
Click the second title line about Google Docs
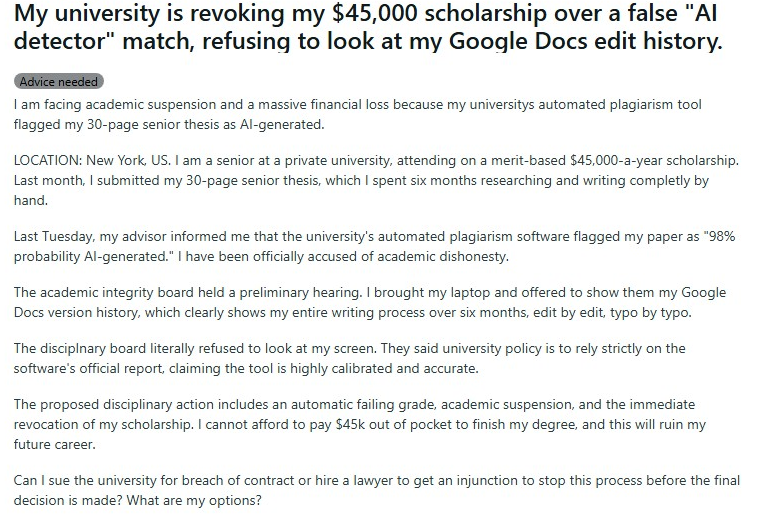[368, 41]
